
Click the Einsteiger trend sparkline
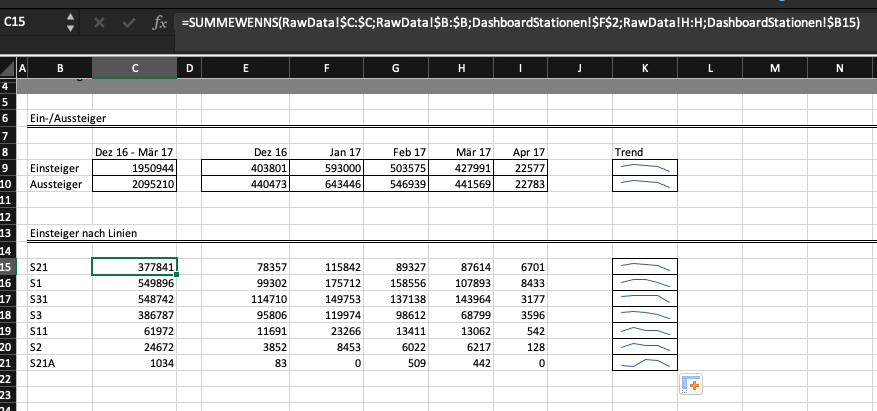(x=644, y=168)
